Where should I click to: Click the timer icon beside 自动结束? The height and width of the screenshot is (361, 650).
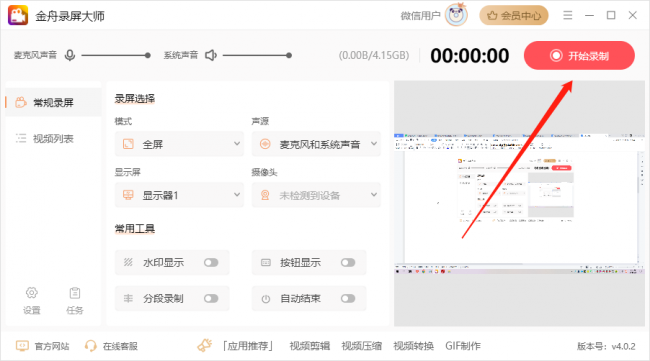(x=266, y=299)
